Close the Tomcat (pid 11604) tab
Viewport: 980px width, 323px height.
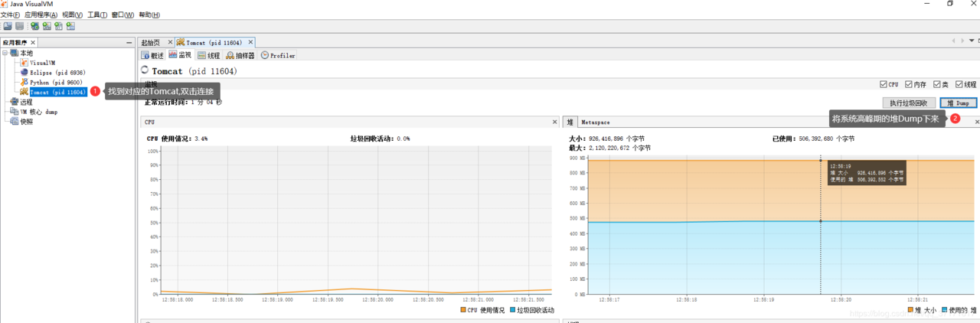(250, 42)
